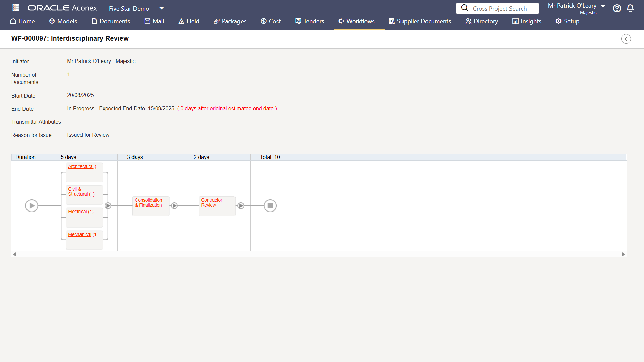The image size is (644, 362).
Task: Open the notifications bell
Action: click(630, 8)
